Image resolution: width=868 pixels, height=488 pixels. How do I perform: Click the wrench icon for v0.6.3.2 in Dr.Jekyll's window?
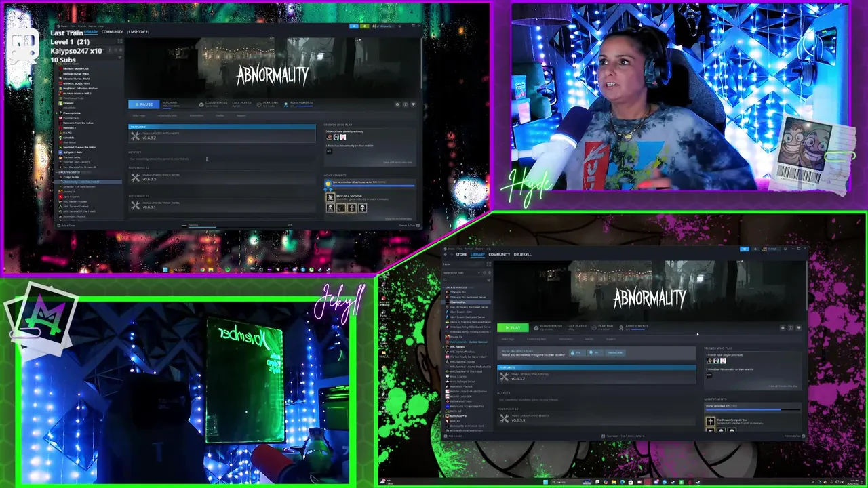[x=504, y=377]
